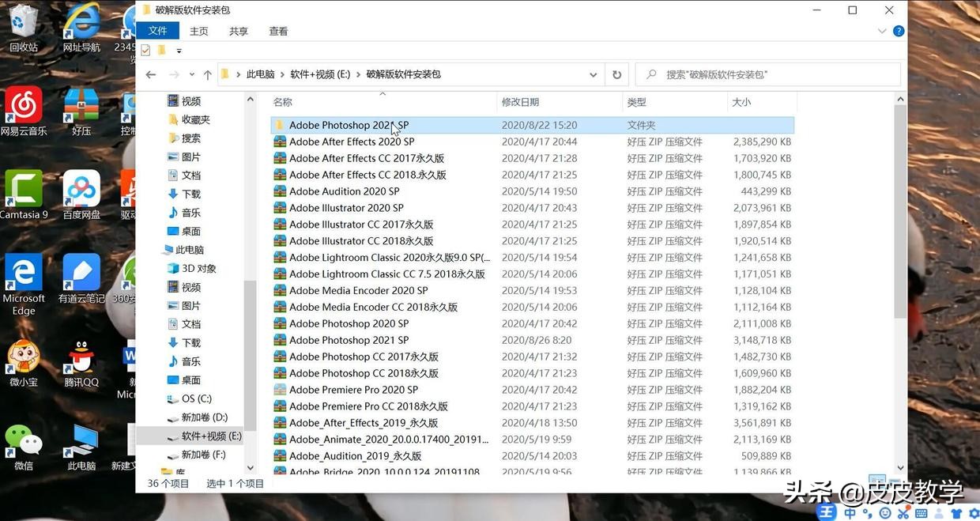Open 此电脑 desktop icon
Screen dimensions: 980x521
coord(81,447)
